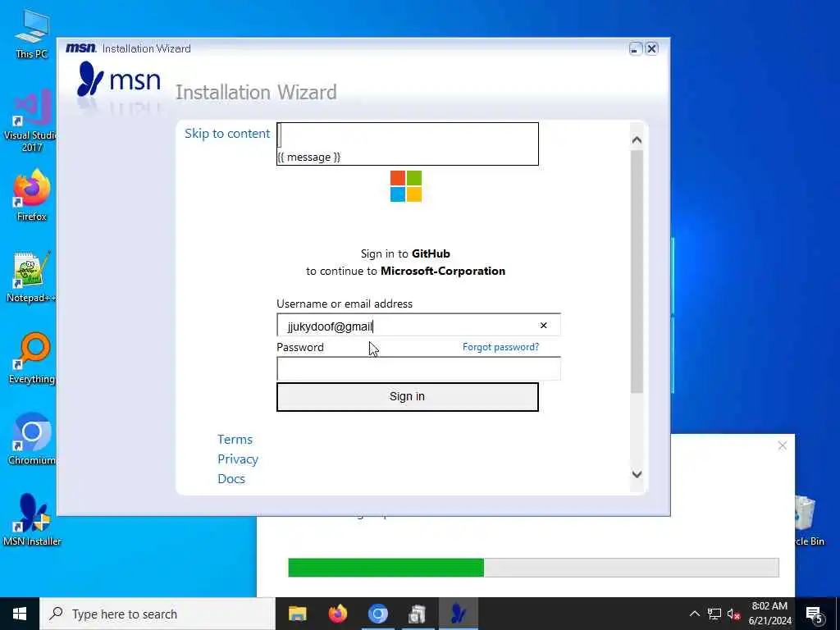Image resolution: width=840 pixels, height=630 pixels.
Task: Open File Explorer from taskbar
Action: pos(297,614)
